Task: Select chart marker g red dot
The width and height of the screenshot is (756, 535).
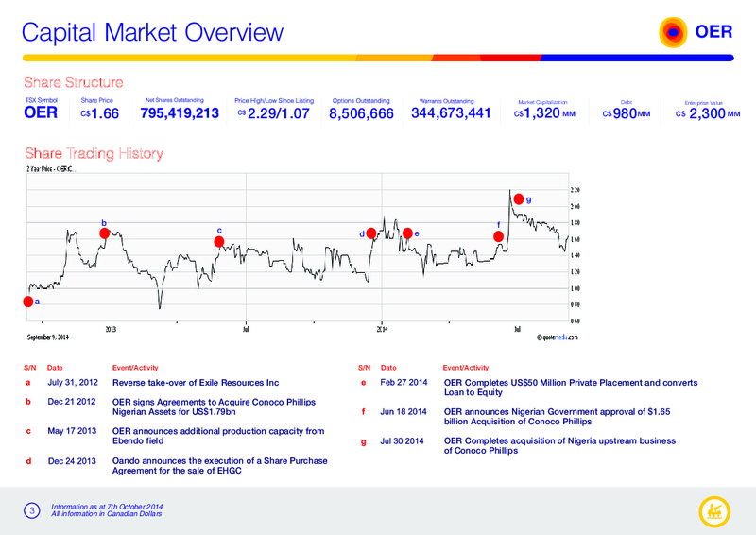Action: (x=519, y=198)
